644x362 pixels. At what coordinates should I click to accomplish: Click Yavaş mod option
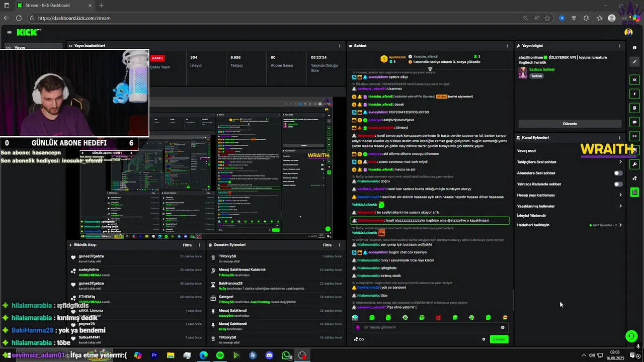526,151
